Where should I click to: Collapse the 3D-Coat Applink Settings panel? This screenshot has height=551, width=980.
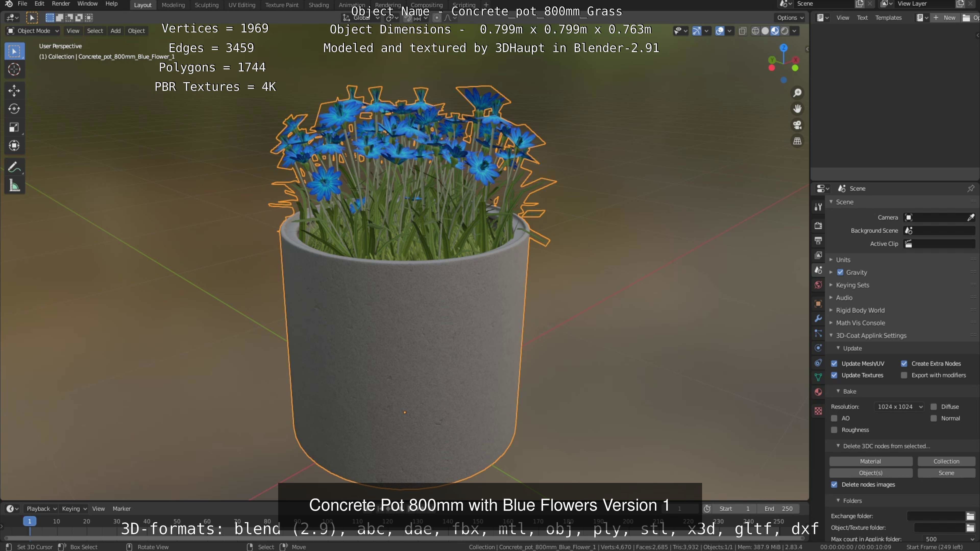coord(871,335)
